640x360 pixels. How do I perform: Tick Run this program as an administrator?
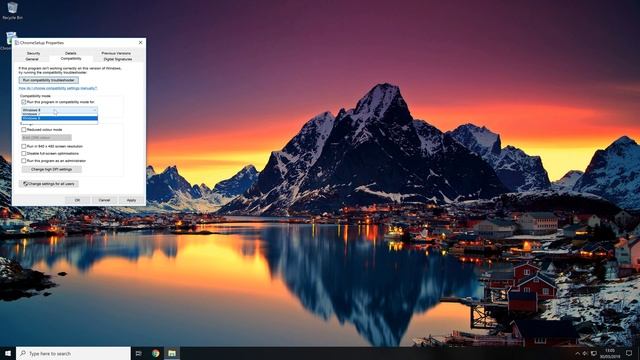[x=24, y=161]
